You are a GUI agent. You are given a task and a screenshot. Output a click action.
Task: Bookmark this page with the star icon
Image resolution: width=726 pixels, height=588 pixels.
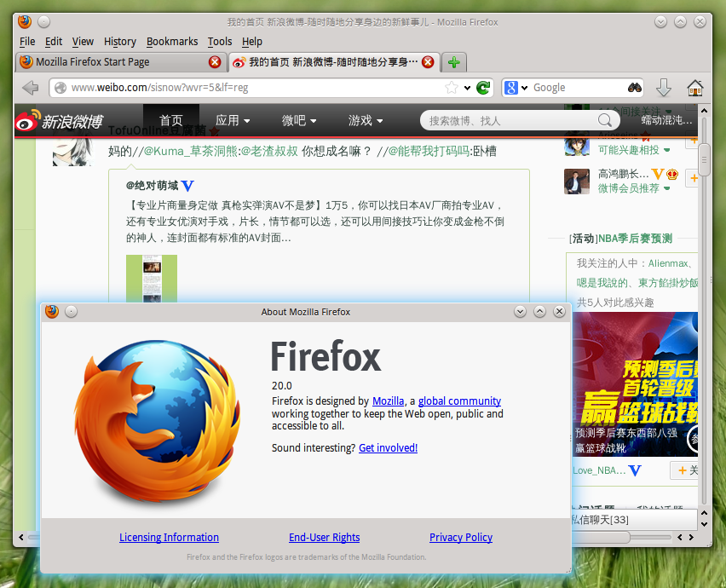[452, 88]
